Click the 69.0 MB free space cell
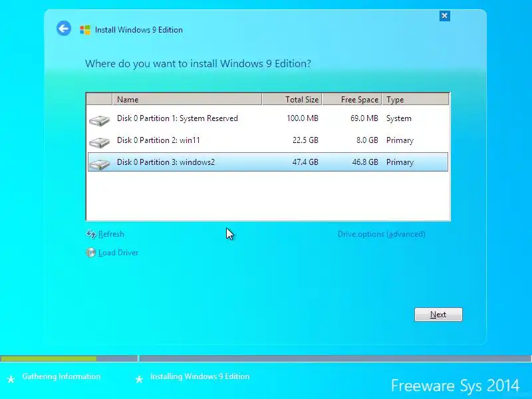This screenshot has height=399, width=532. click(364, 118)
